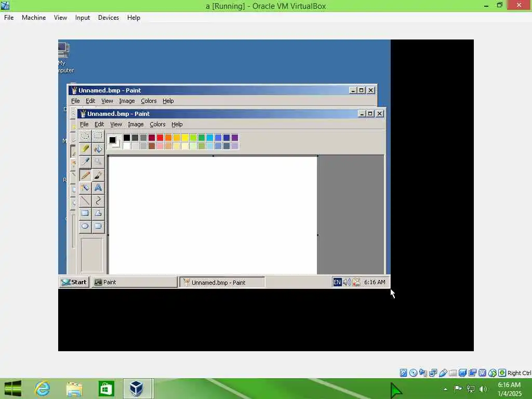Click the host Windows Start button

click(x=13, y=389)
